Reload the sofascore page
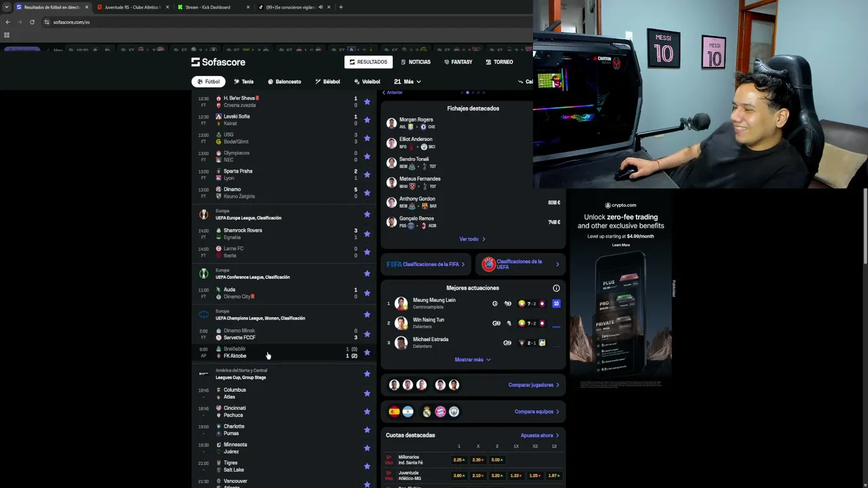Image resolution: width=868 pixels, height=488 pixels. pos(32,22)
